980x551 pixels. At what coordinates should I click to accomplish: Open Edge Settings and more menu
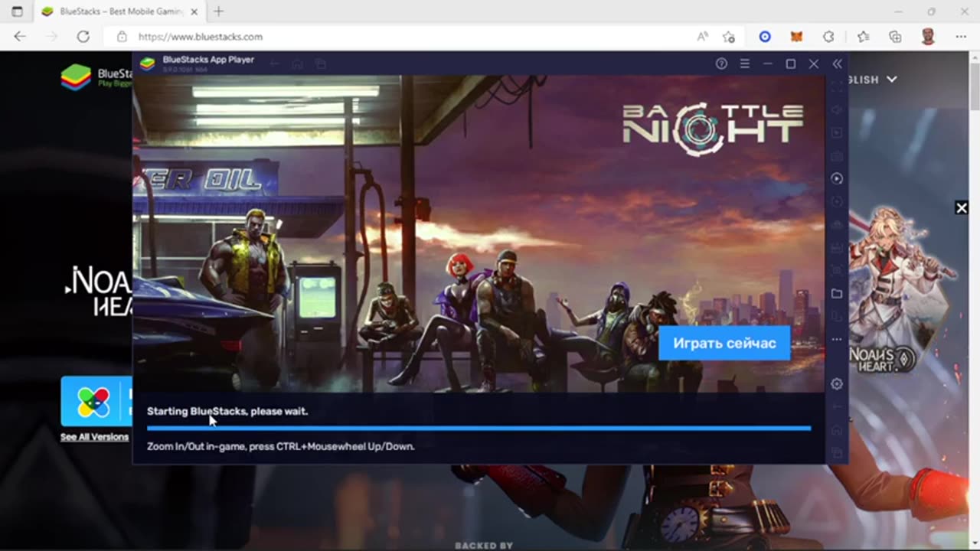click(961, 36)
